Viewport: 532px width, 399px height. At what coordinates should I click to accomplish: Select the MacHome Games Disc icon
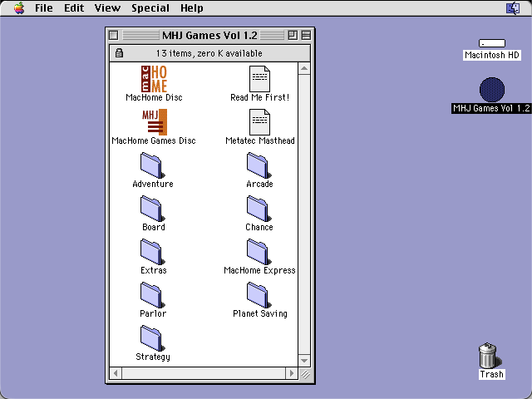coord(155,122)
